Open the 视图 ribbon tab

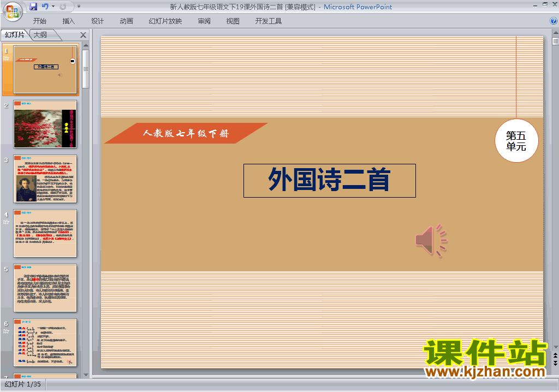pyautogui.click(x=233, y=21)
